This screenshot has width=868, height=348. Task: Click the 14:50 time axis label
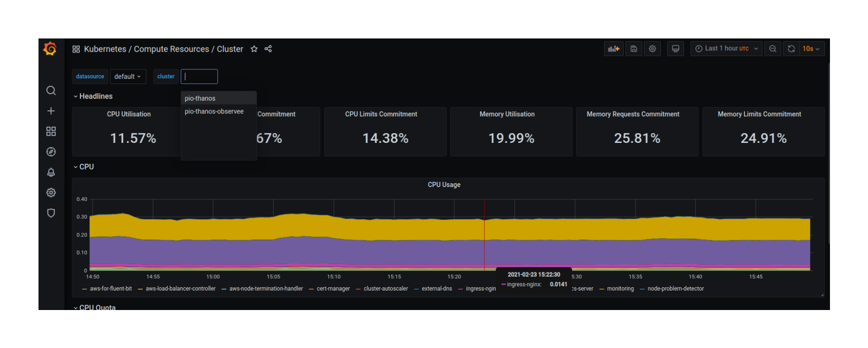point(93,277)
